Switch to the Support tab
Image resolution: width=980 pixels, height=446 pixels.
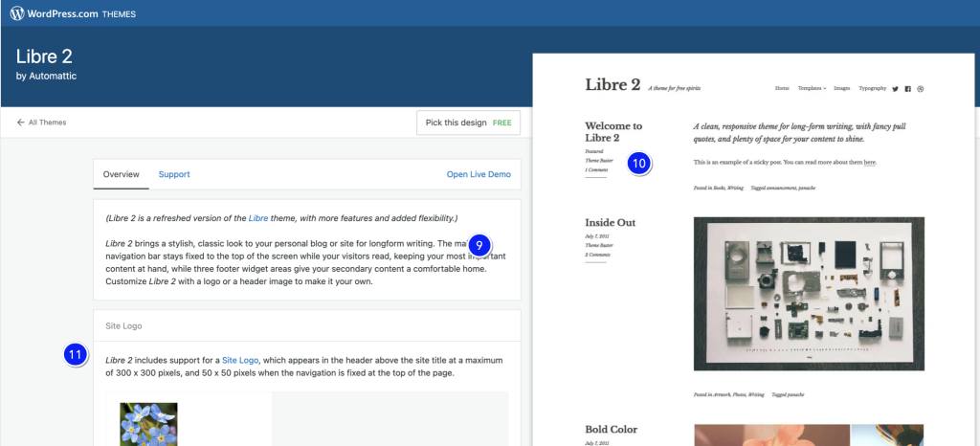pyautogui.click(x=174, y=174)
